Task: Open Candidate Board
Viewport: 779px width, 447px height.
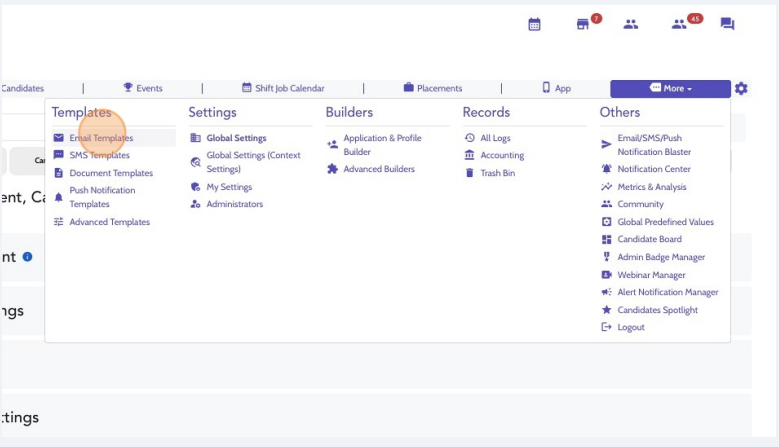Action: click(x=649, y=239)
